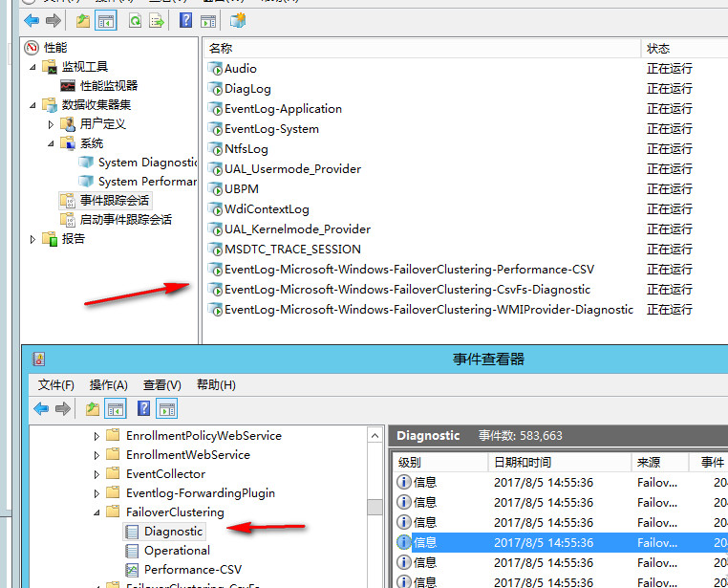Select MSDTC_TRACE_SESSION row
The height and width of the screenshot is (588, 728).
point(284,250)
